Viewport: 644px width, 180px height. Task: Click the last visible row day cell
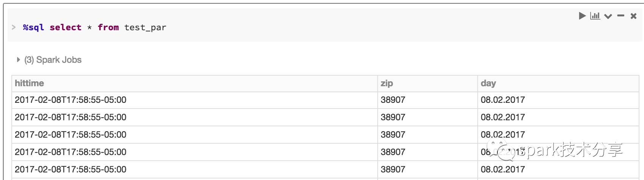point(558,169)
